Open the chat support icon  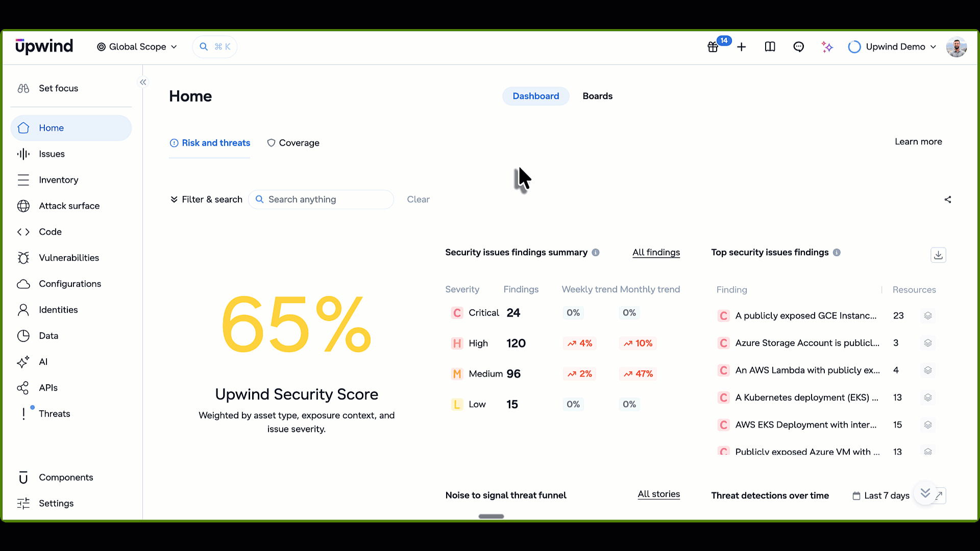[x=799, y=47]
